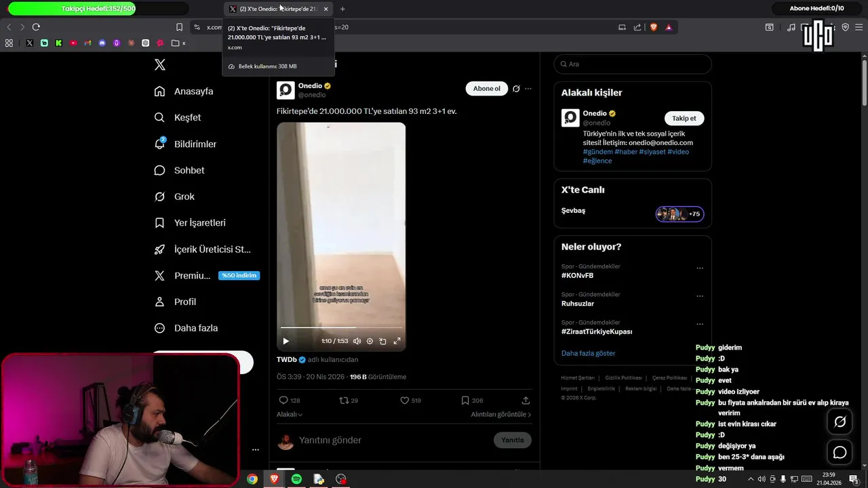
Task: Open Şevbaş live space
Action: [x=573, y=211]
